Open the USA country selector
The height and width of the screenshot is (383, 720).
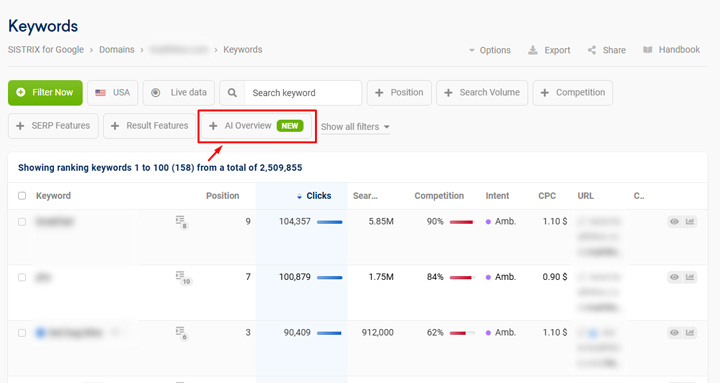pyautogui.click(x=112, y=93)
